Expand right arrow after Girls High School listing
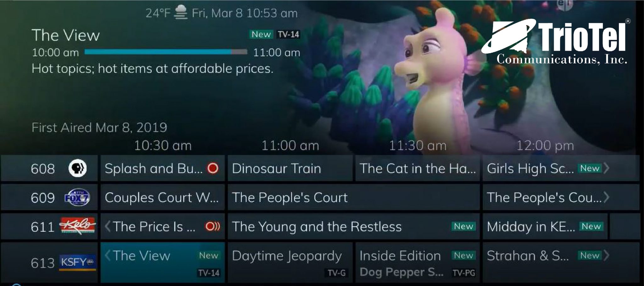This screenshot has width=644, height=286. [x=607, y=168]
